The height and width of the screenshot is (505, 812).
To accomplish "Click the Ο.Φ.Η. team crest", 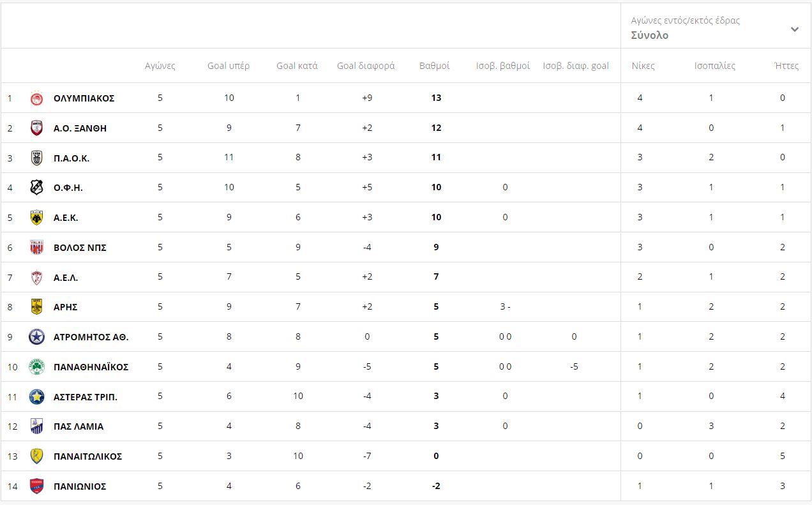I will [x=37, y=188].
